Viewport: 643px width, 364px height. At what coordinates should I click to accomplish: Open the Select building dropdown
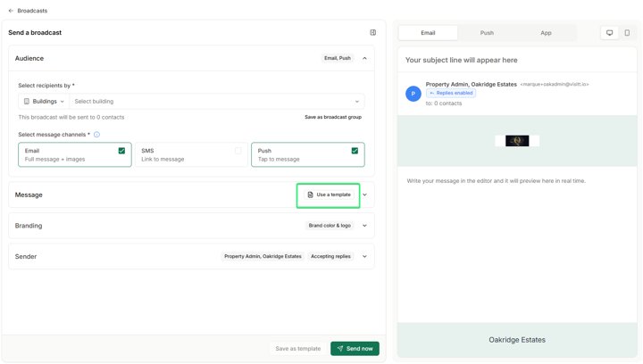tap(217, 102)
